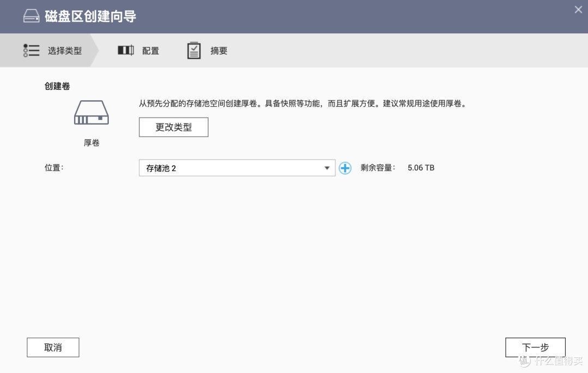Click the wizard close X icon
The image size is (588, 373).
pos(578,9)
